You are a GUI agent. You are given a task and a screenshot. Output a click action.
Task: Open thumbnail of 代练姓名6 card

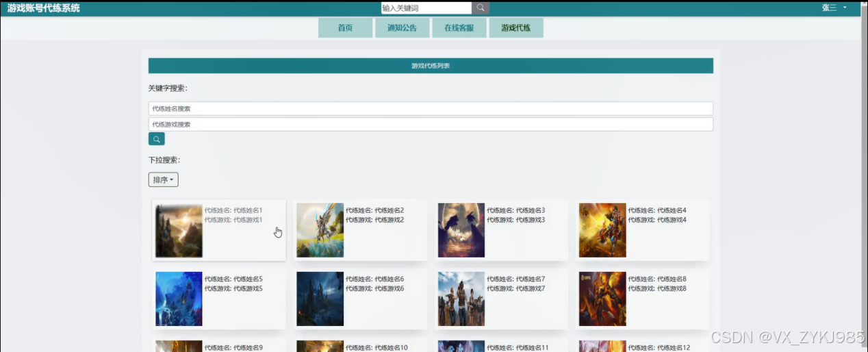click(320, 299)
